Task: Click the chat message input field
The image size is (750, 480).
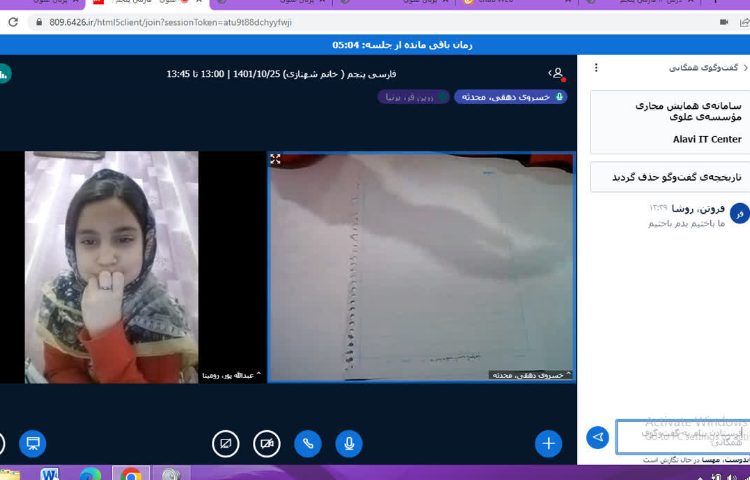Action: [x=680, y=436]
